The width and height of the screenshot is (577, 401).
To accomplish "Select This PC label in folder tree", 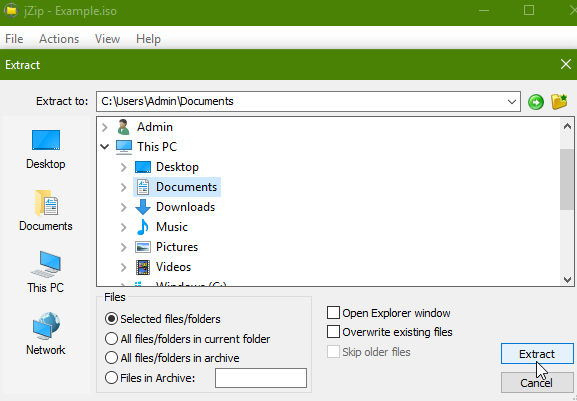I will point(157,147).
